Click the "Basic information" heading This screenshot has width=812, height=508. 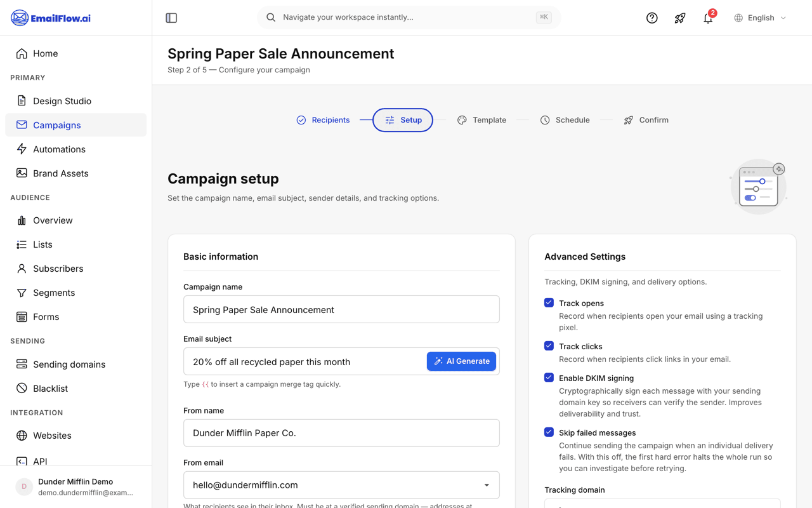click(221, 257)
